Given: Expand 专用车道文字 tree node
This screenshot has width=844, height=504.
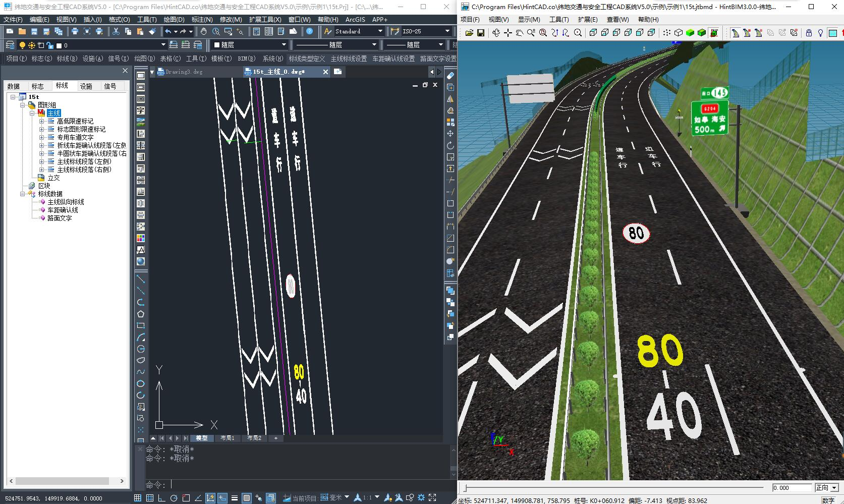Looking at the screenshot, I should tap(42, 137).
